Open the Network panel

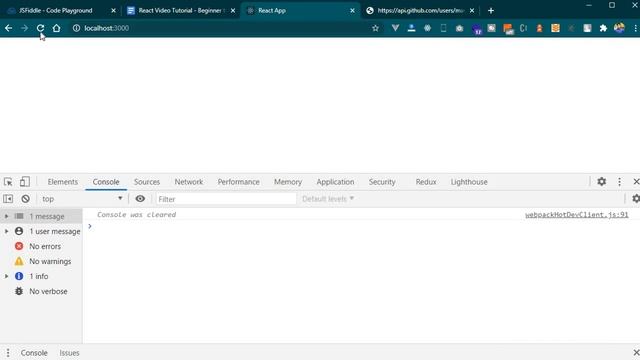point(189,182)
